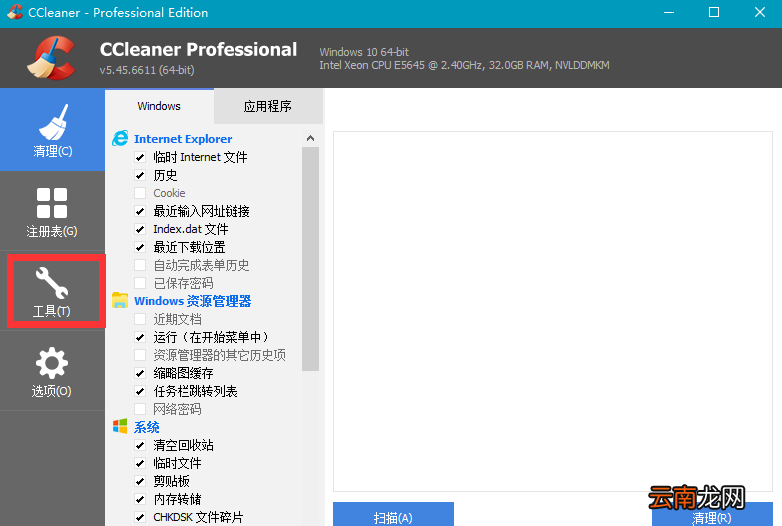Click the 清理(R) run cleaner button
Image resolution: width=782 pixels, height=526 pixels.
(712, 514)
